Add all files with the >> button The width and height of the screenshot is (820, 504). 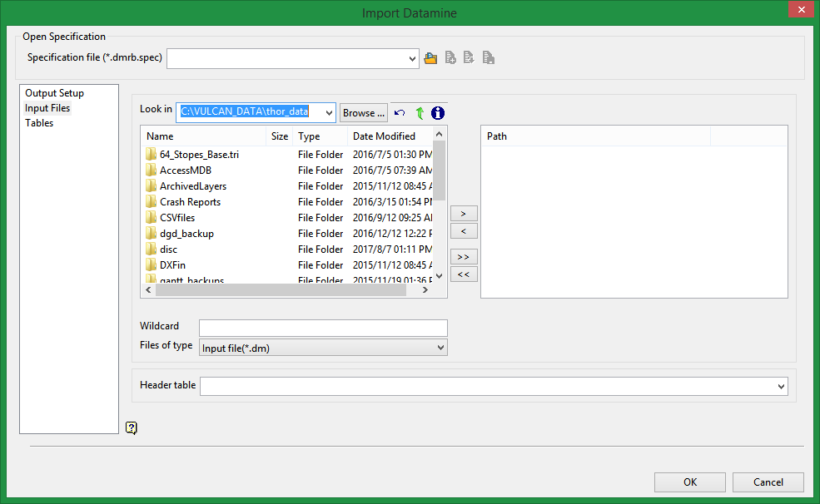pos(464,257)
